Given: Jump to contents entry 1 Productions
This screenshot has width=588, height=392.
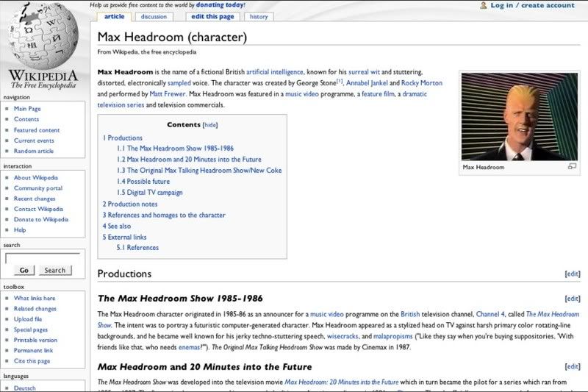Looking at the screenshot, I should point(123,138).
